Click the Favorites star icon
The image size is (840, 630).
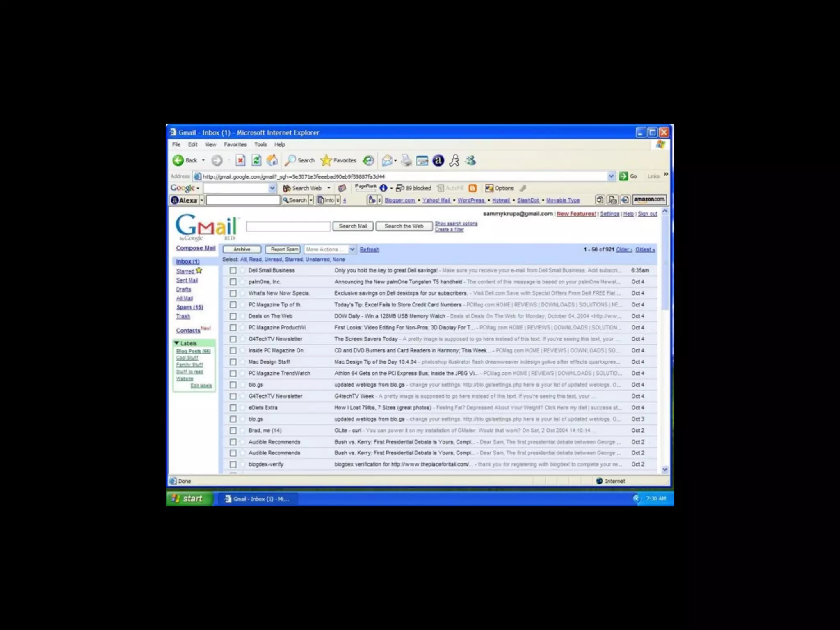click(326, 160)
